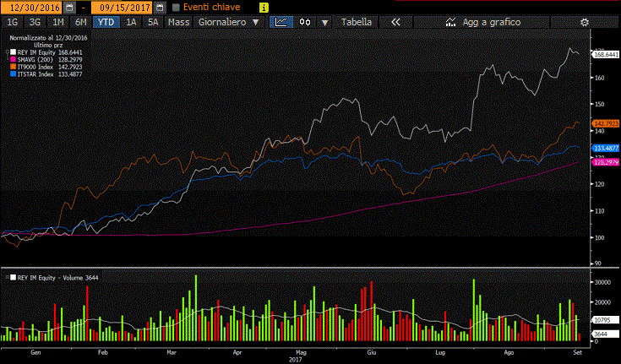Image resolution: width=621 pixels, height=364 pixels.
Task: Switch to the 6M time range
Action: tap(80, 22)
